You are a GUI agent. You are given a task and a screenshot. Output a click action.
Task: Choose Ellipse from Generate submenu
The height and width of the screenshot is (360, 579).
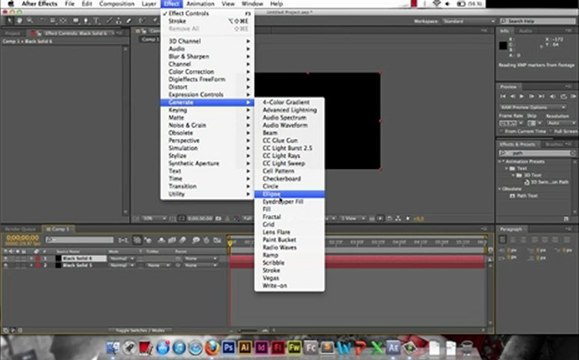point(290,194)
